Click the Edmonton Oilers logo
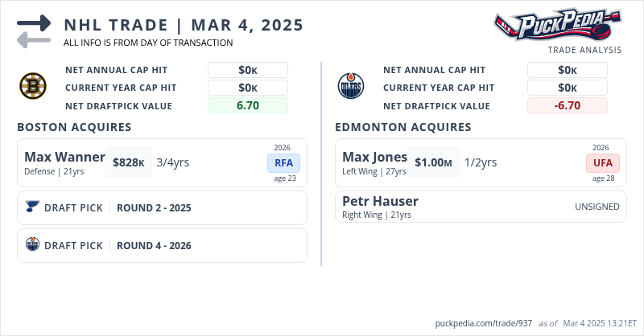Image resolution: width=644 pixels, height=336 pixels. pos(351,85)
